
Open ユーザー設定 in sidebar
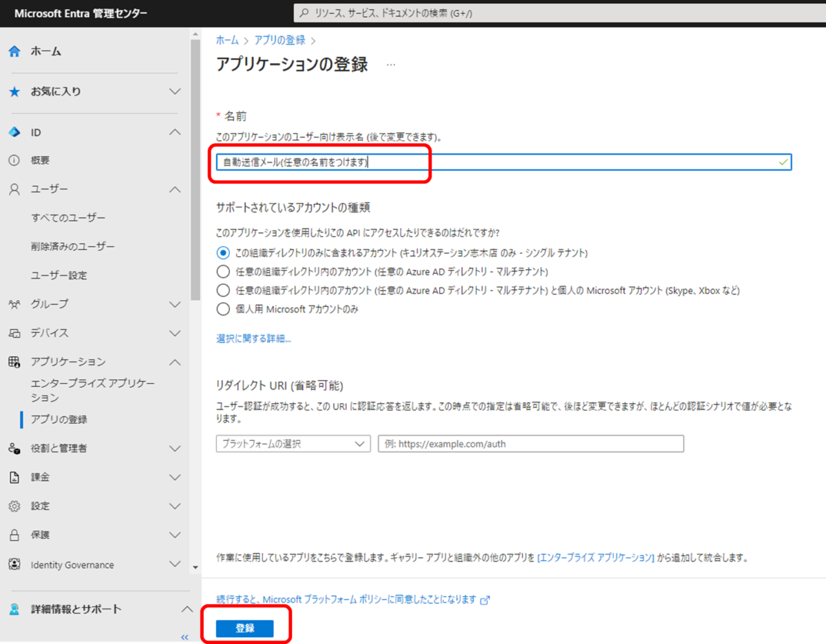tap(59, 276)
